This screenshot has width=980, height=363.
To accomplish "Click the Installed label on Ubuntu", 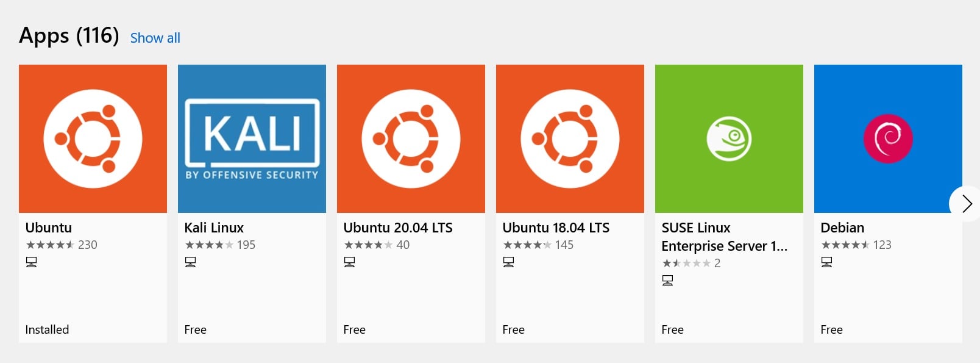I will [47, 329].
